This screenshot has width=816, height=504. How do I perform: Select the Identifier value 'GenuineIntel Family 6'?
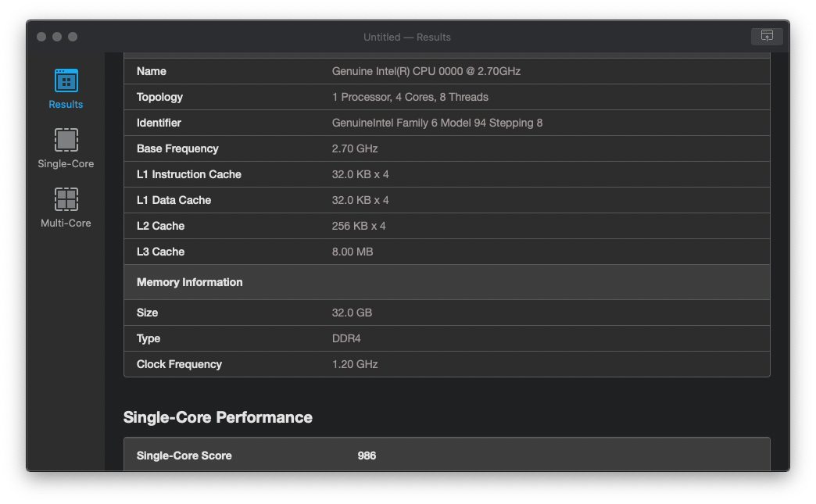coord(437,123)
